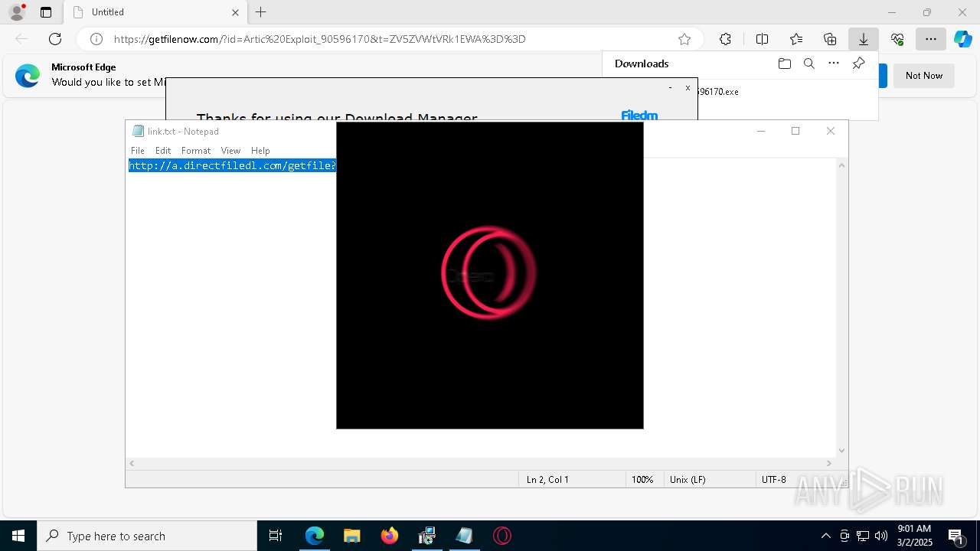Click Notepad vertical scrollbar down arrow
This screenshot has width=980, height=551.
point(841,451)
